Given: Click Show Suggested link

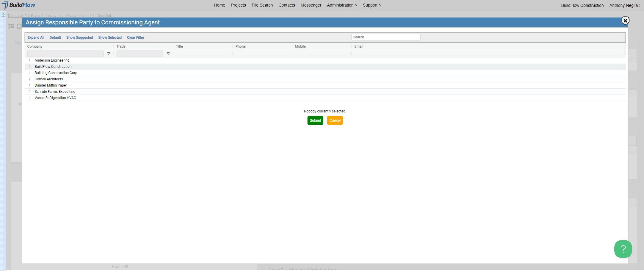Looking at the screenshot, I should pyautogui.click(x=79, y=37).
